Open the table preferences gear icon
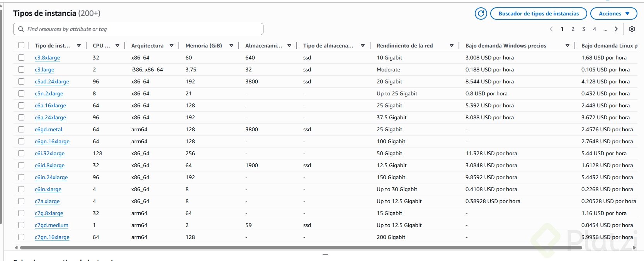Screen dimensions: 644x261 coord(632,29)
